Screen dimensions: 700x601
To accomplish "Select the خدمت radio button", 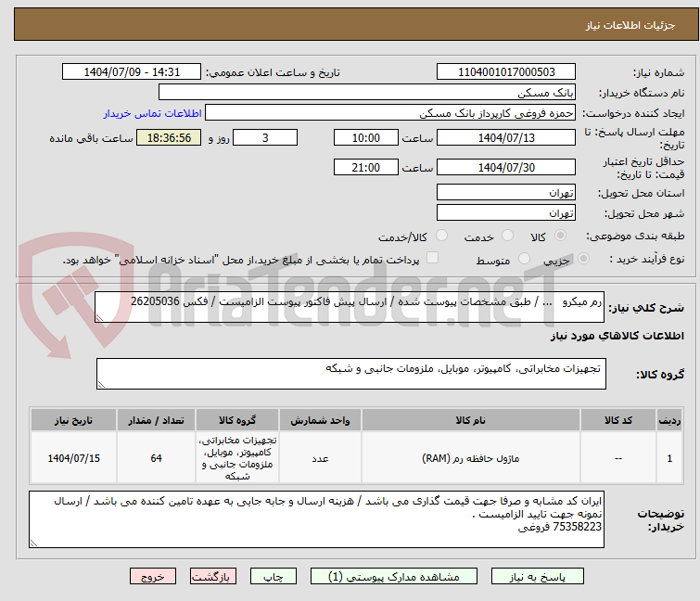I will (507, 236).
